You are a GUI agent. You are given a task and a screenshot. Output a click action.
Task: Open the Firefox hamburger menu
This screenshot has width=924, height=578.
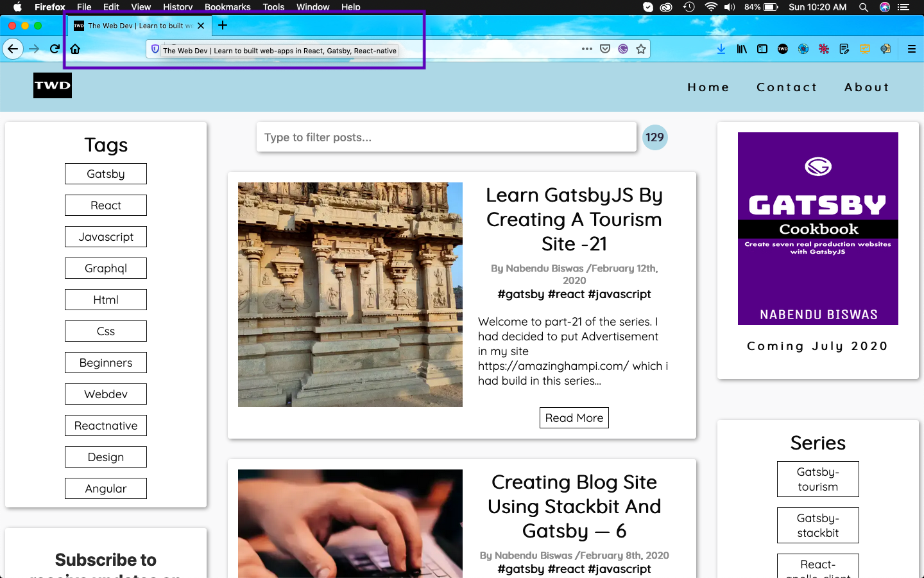click(911, 49)
